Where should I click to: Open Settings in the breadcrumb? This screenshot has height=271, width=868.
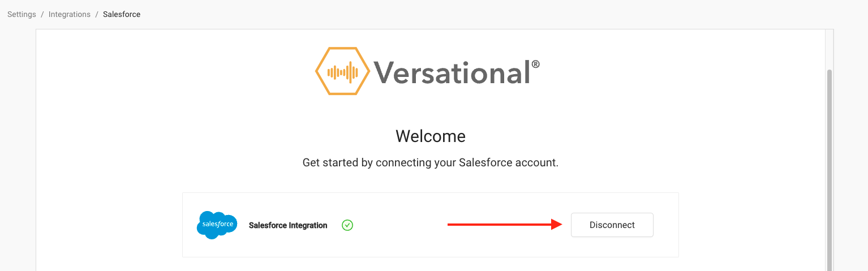tap(22, 14)
